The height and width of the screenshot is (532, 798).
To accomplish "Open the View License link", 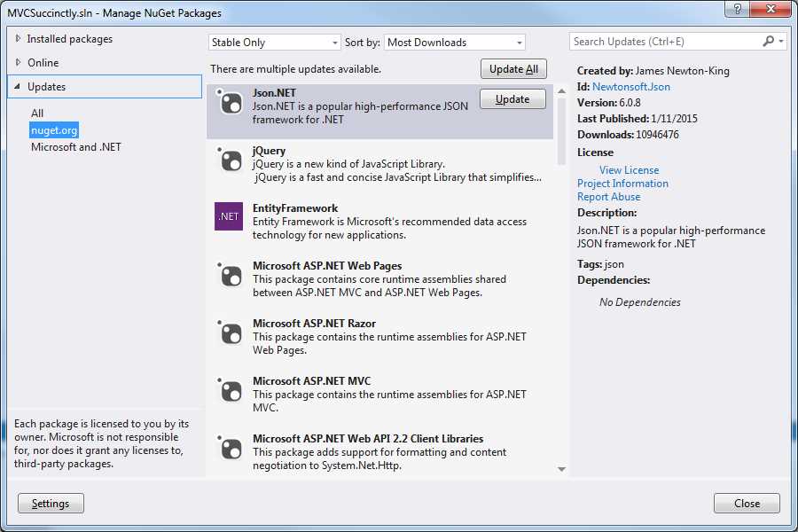I will click(x=629, y=170).
